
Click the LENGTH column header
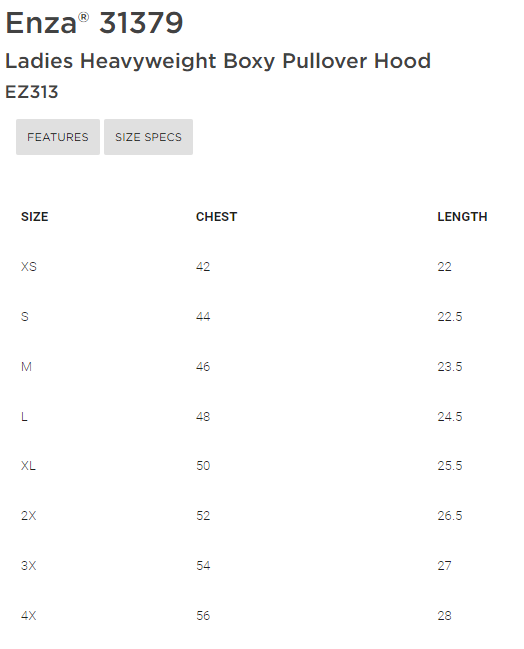pyautogui.click(x=462, y=216)
